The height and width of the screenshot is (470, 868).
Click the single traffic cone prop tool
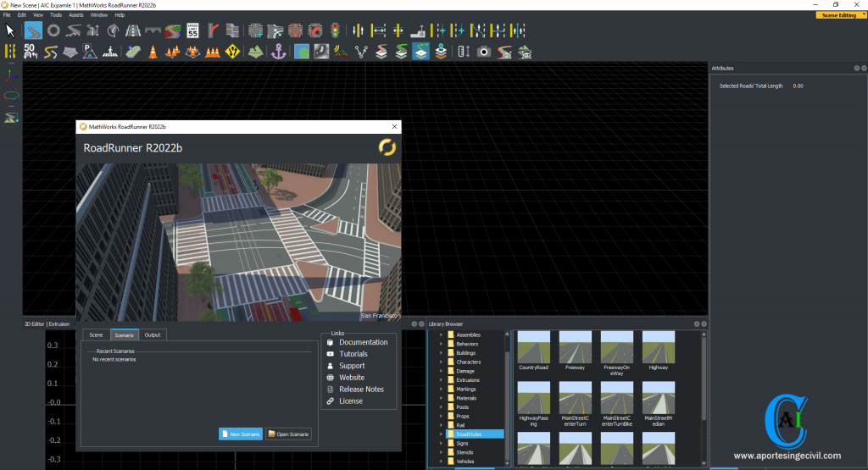(x=153, y=52)
